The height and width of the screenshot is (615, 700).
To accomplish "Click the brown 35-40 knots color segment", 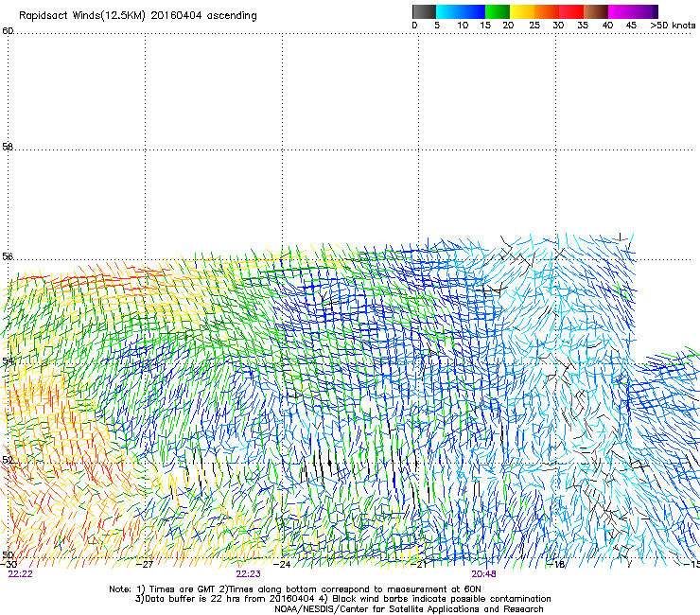I will click(596, 11).
